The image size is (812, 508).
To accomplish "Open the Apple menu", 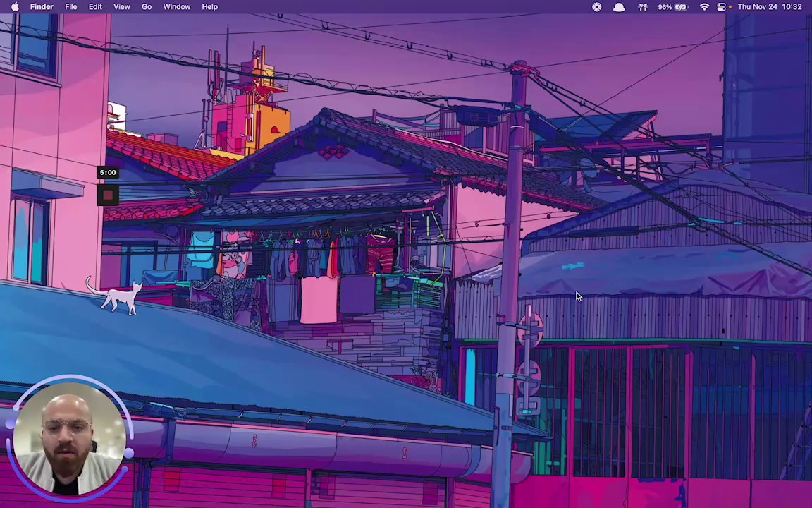I will (x=15, y=7).
